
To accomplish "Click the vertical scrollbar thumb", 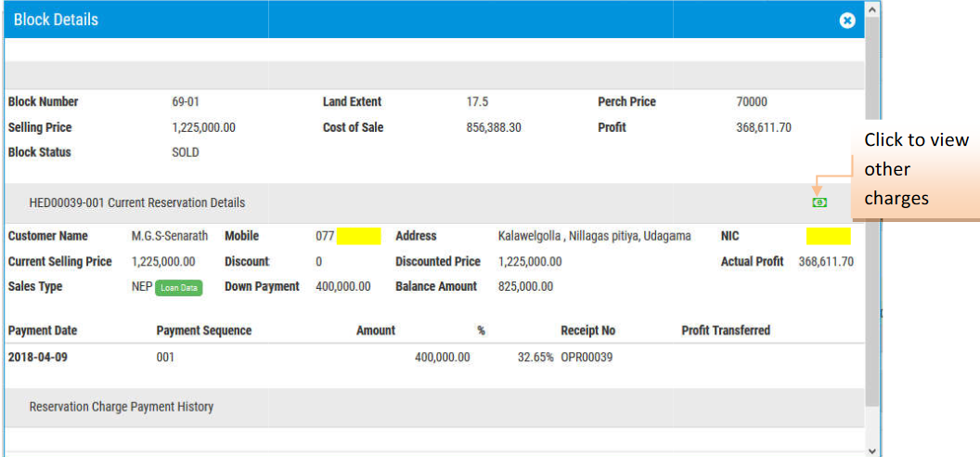I will click(x=872, y=214).
